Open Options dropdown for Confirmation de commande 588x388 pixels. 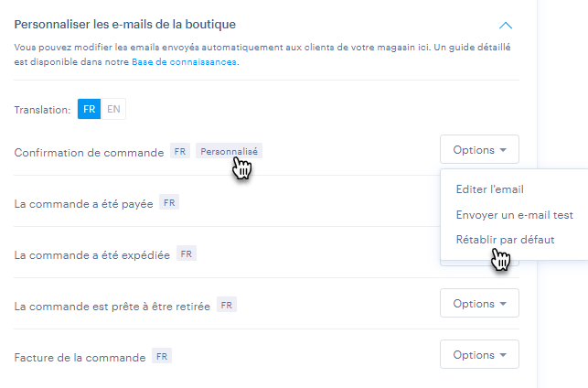click(479, 149)
